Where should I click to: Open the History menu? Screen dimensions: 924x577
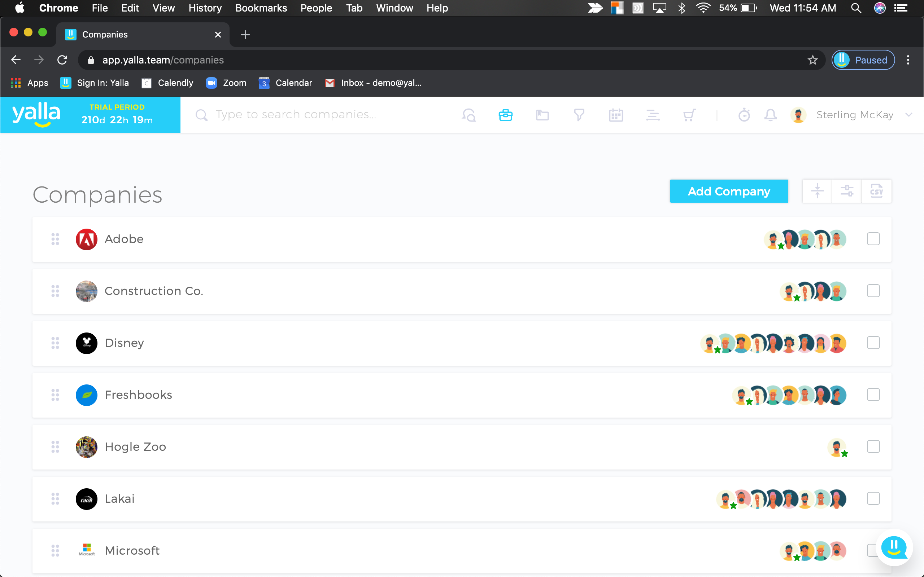click(x=205, y=8)
